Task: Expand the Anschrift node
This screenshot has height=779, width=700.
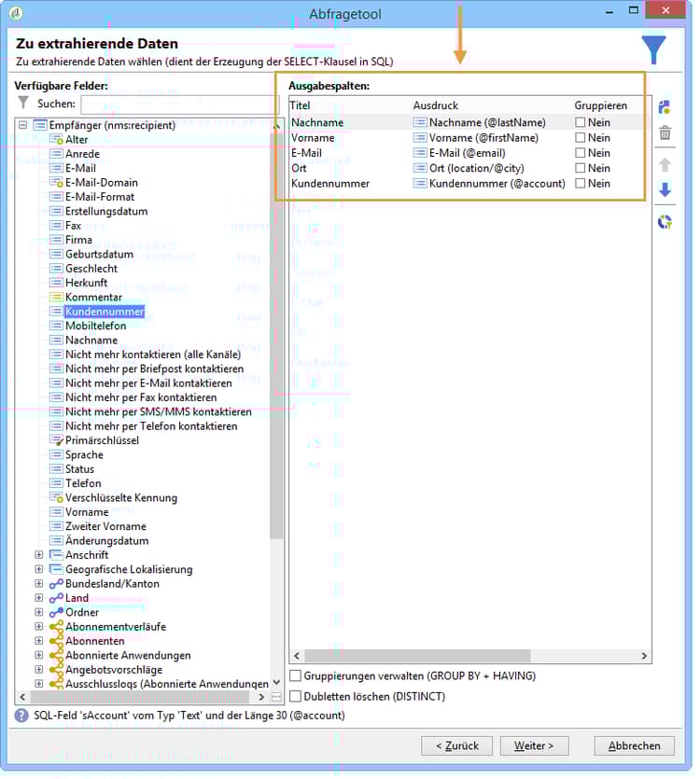Action: [39, 555]
